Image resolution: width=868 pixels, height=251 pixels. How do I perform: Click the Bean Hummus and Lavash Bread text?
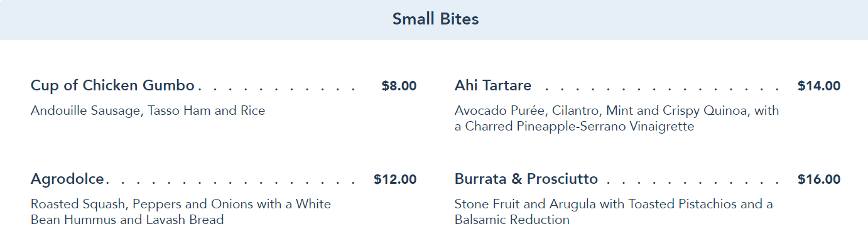click(x=127, y=220)
